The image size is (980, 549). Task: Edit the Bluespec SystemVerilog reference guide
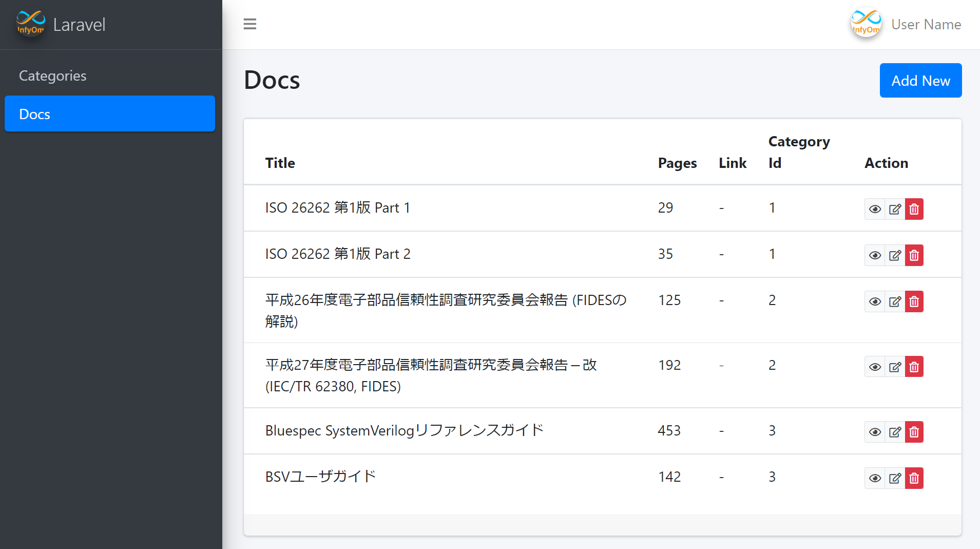895,432
